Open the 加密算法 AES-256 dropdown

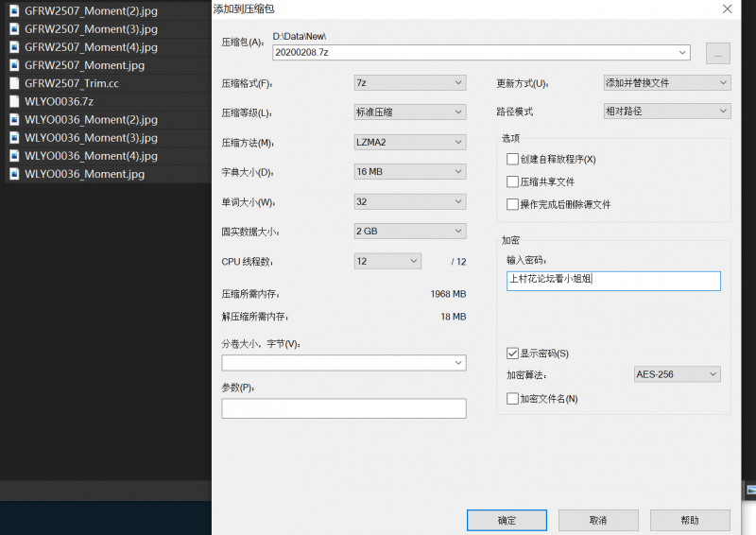[677, 374]
